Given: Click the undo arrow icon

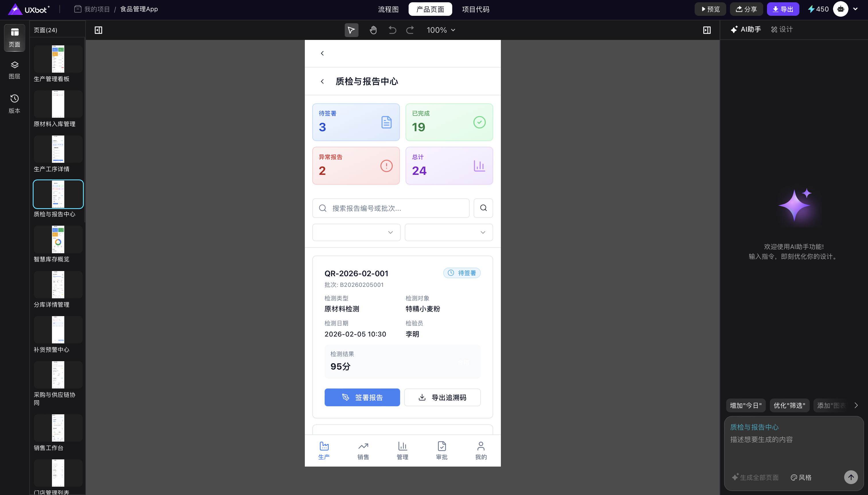Looking at the screenshot, I should [x=392, y=30].
